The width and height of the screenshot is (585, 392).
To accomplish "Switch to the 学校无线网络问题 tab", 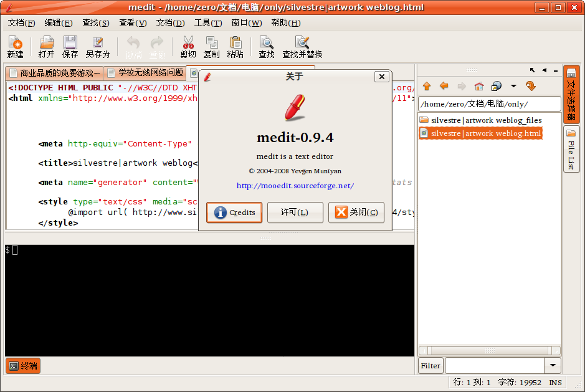I will 146,72.
